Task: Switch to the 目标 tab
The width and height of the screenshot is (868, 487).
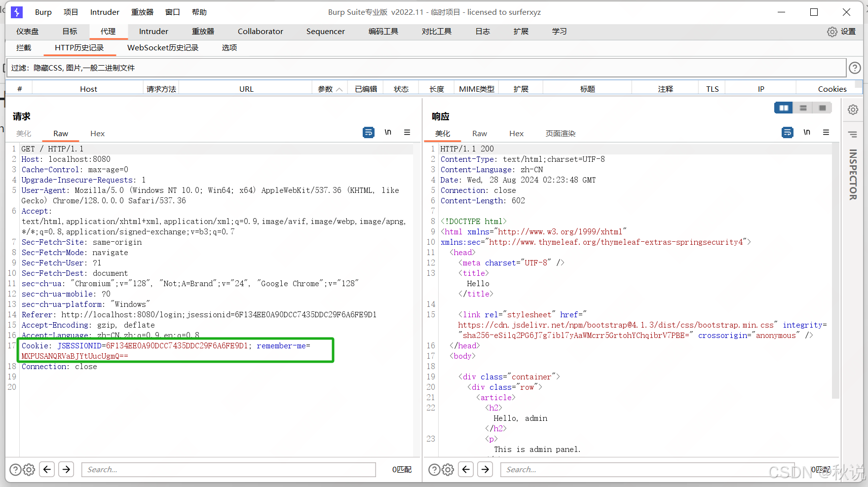Action: (x=70, y=32)
